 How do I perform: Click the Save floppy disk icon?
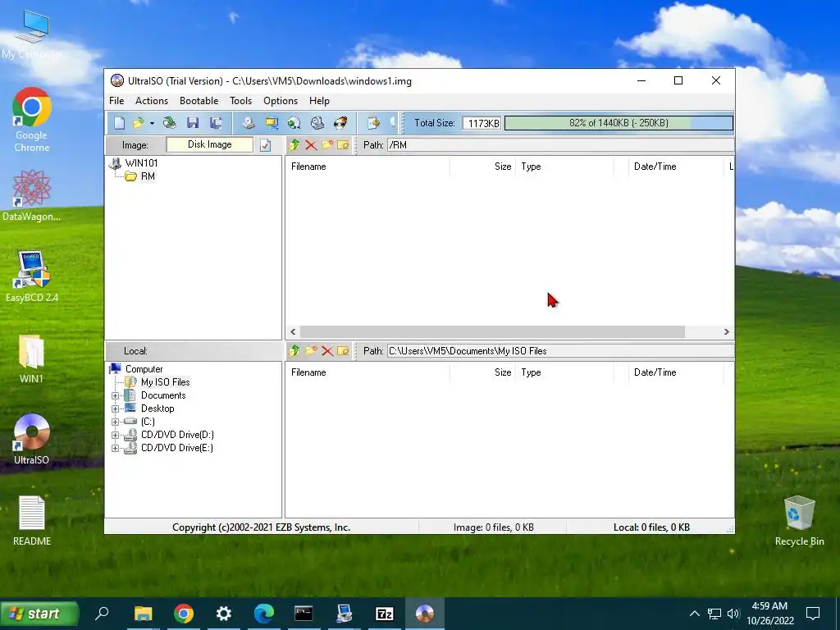point(193,123)
